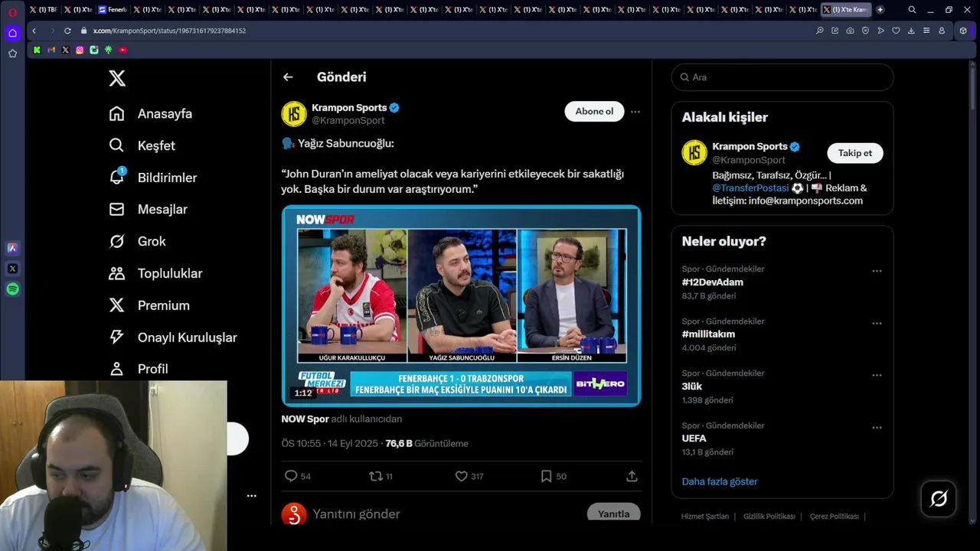The height and width of the screenshot is (551, 980).
Task: Click the X logo on the page
Action: click(x=117, y=77)
